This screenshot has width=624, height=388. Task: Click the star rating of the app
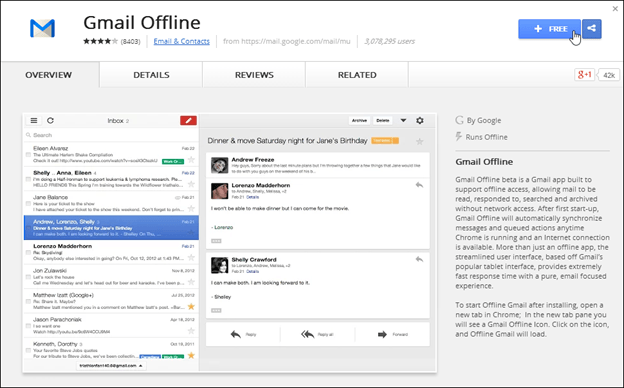(100, 41)
